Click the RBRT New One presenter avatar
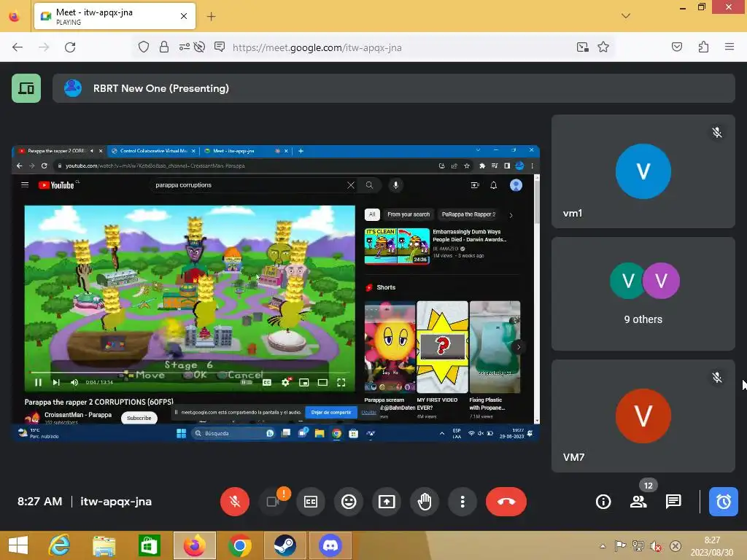The height and width of the screenshot is (560, 747). (x=73, y=88)
